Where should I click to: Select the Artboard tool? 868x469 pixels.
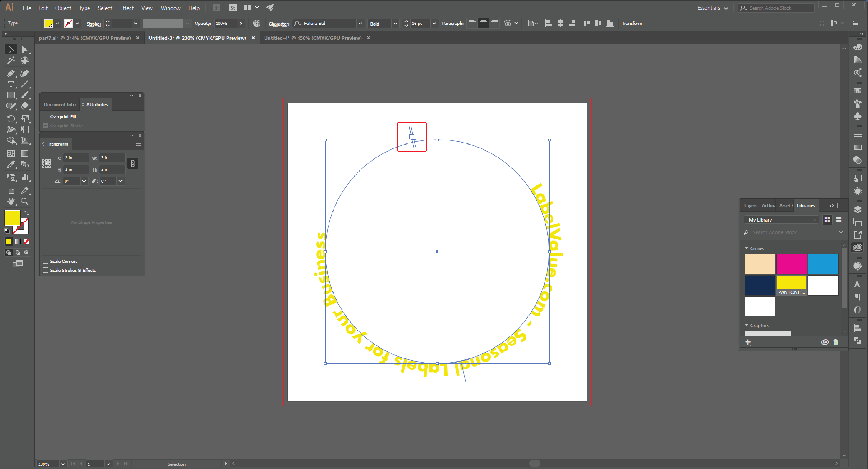[11, 190]
